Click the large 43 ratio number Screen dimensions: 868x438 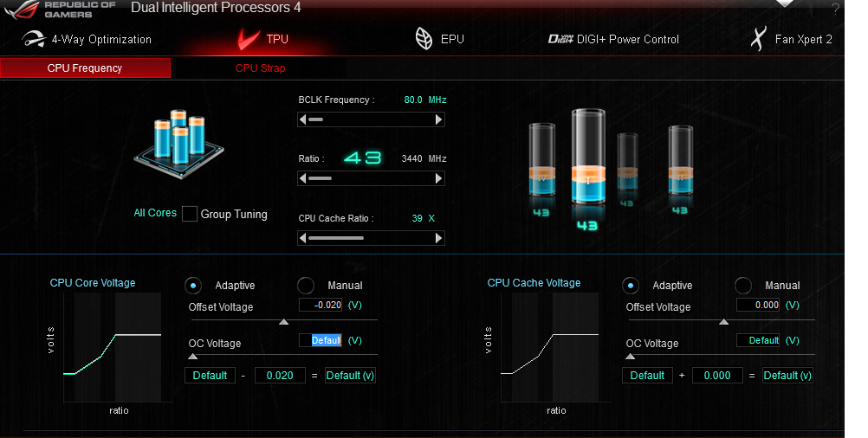click(363, 158)
